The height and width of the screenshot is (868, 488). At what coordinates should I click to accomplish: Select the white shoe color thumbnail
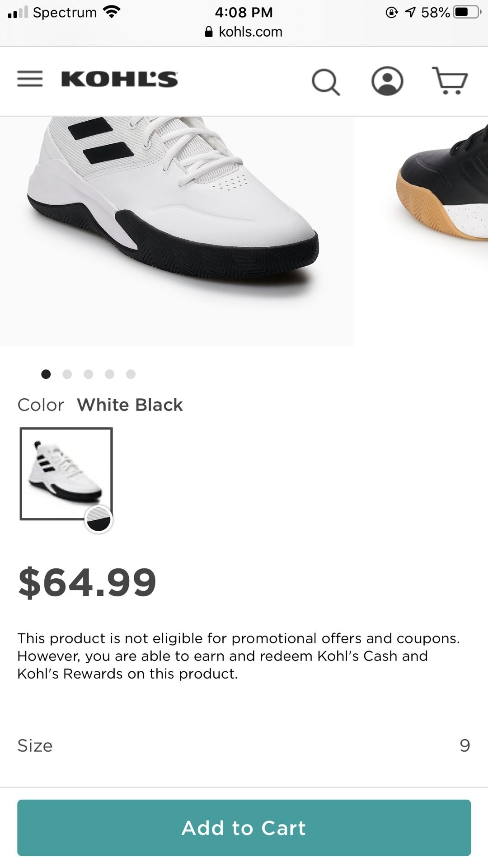point(66,474)
